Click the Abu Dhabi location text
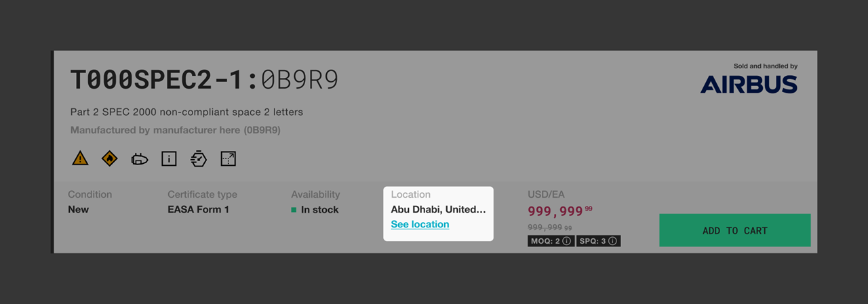Screen dimensions: 868x304 [x=438, y=209]
